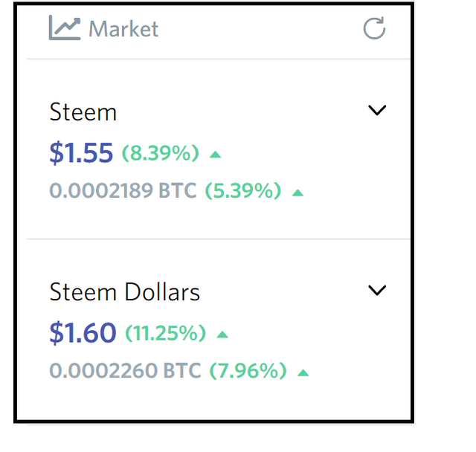The image size is (476, 452).
Task: Refresh the market data
Action: point(374,28)
